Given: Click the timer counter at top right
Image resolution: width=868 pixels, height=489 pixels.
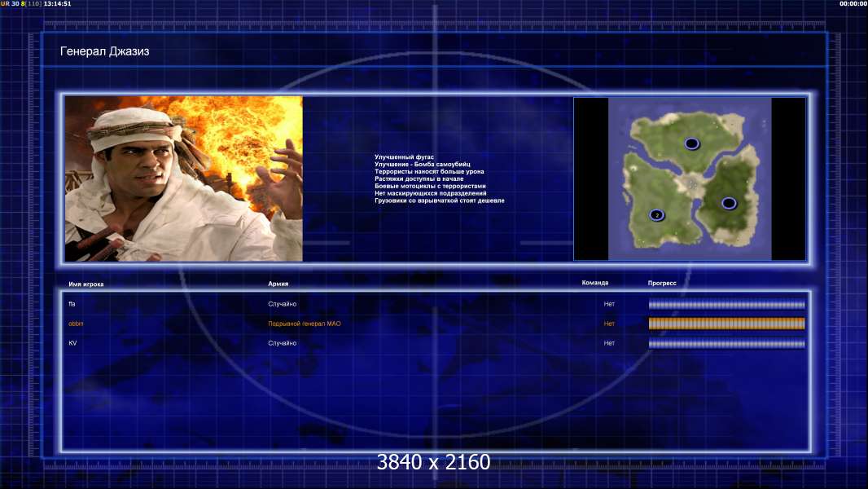Looking at the screenshot, I should 853,3.
